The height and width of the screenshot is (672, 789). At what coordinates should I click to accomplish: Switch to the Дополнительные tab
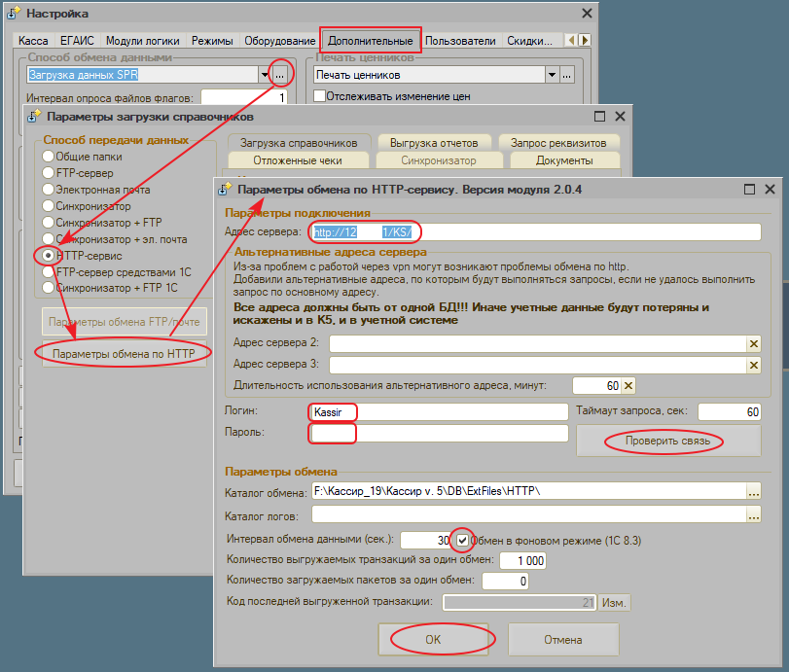click(x=370, y=41)
